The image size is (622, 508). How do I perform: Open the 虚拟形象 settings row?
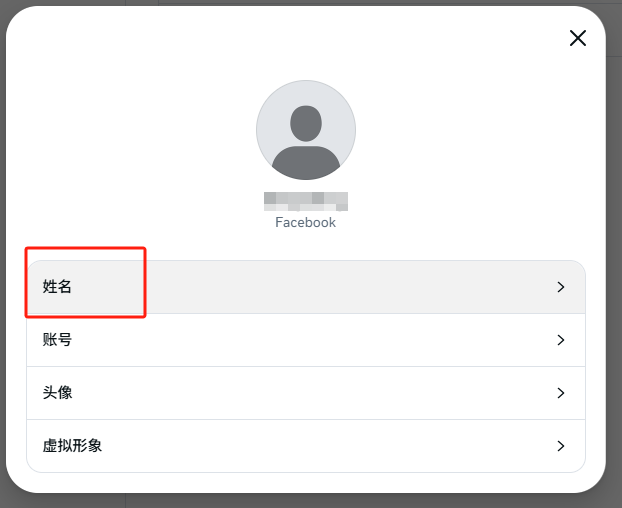(x=306, y=446)
